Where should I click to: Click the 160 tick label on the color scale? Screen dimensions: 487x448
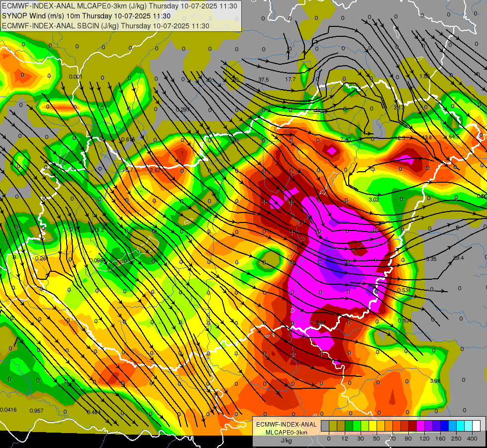click(x=440, y=439)
